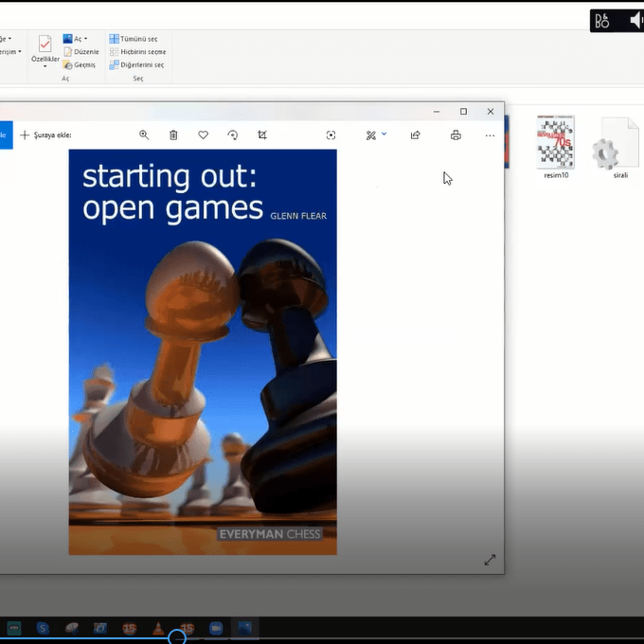This screenshot has height=644, width=644.
Task: Open the crop tool
Action: pyautogui.click(x=262, y=135)
